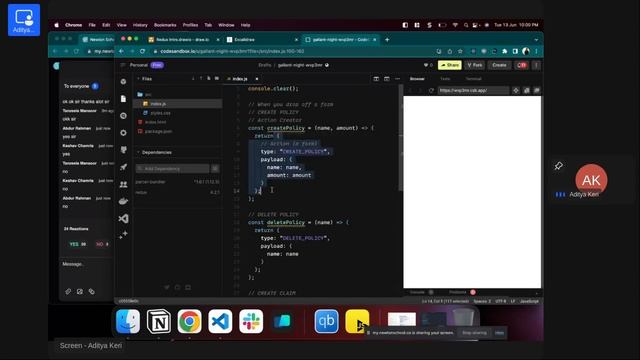Click the attachment icon below Message box
This screenshot has width=640, height=360.
tap(68, 291)
